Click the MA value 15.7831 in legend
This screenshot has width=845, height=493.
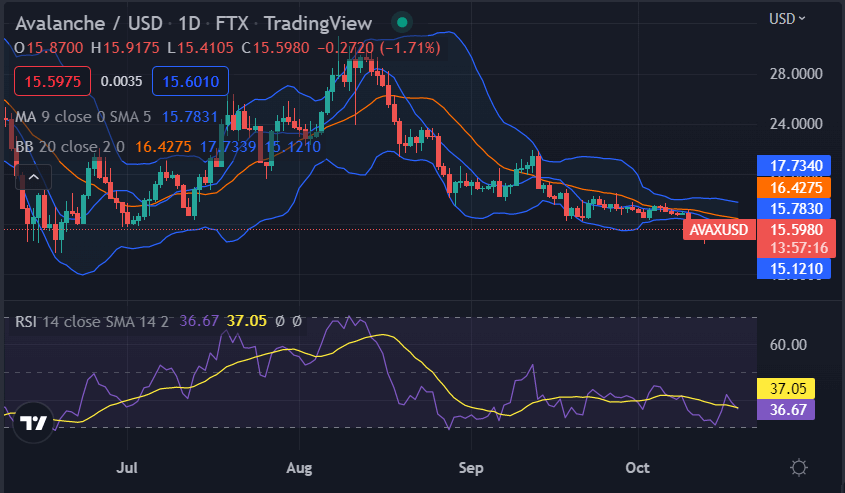point(190,117)
